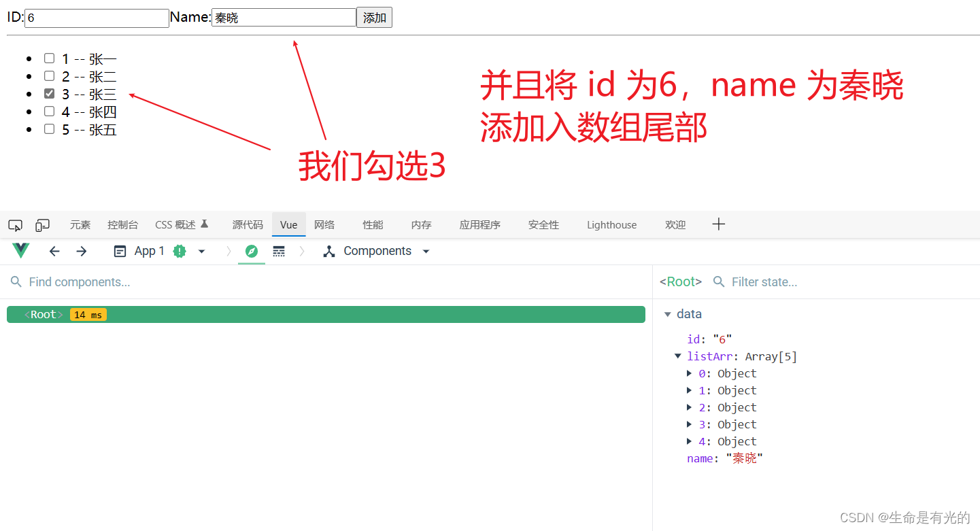This screenshot has width=980, height=531.
Task: Expand listArr item 3 Object
Action: click(690, 424)
